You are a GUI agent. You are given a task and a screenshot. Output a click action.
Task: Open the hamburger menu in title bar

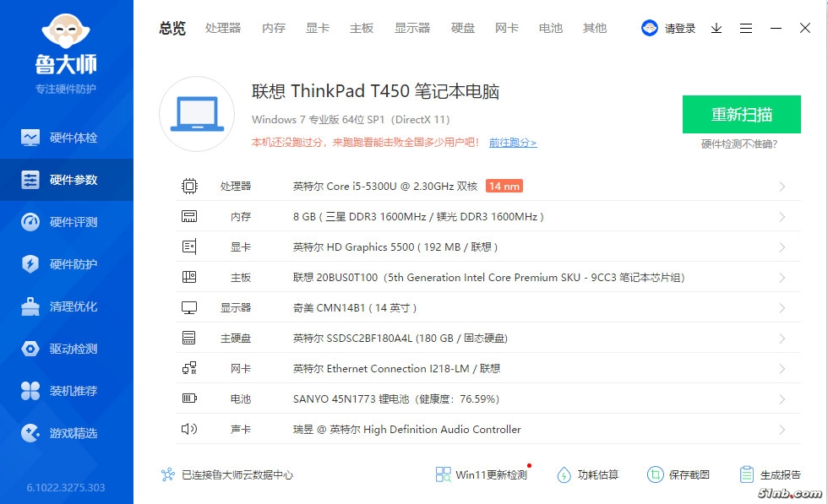tap(746, 28)
